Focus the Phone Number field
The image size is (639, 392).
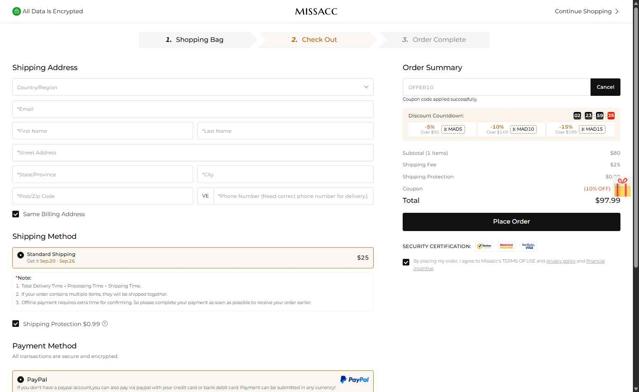click(x=293, y=196)
